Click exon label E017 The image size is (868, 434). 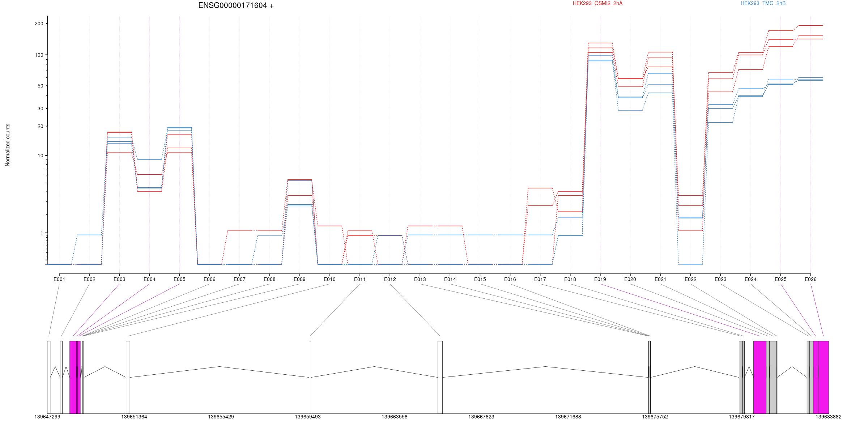coord(540,279)
